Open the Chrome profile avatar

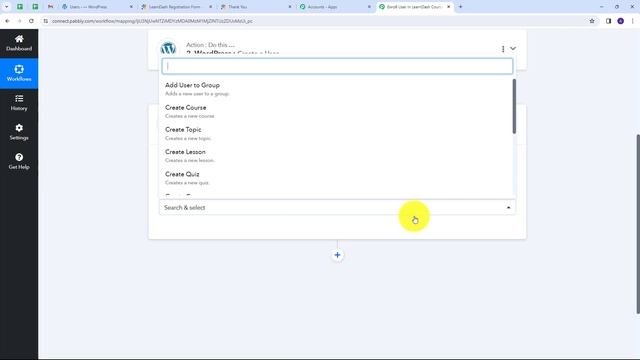click(620, 21)
